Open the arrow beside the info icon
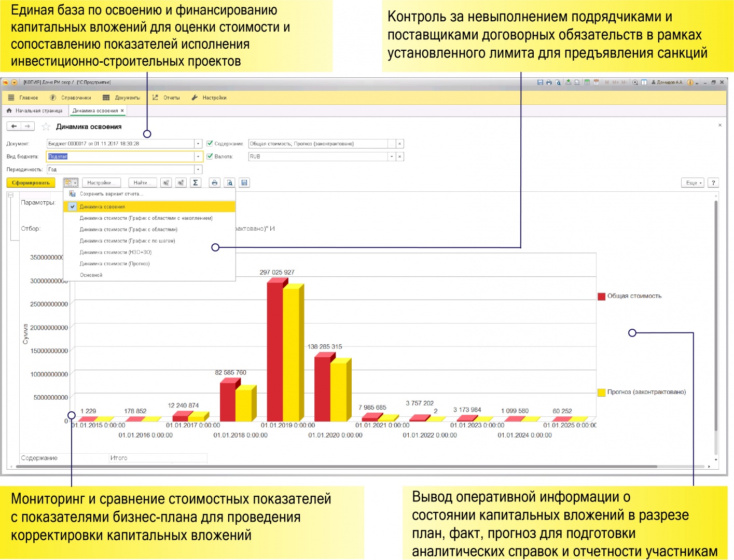 click(697, 83)
